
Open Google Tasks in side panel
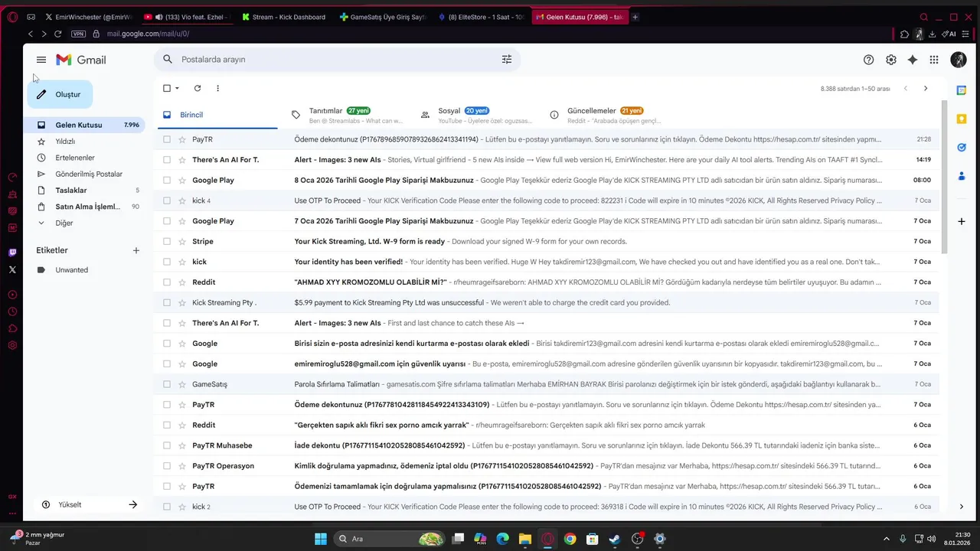coord(962,147)
